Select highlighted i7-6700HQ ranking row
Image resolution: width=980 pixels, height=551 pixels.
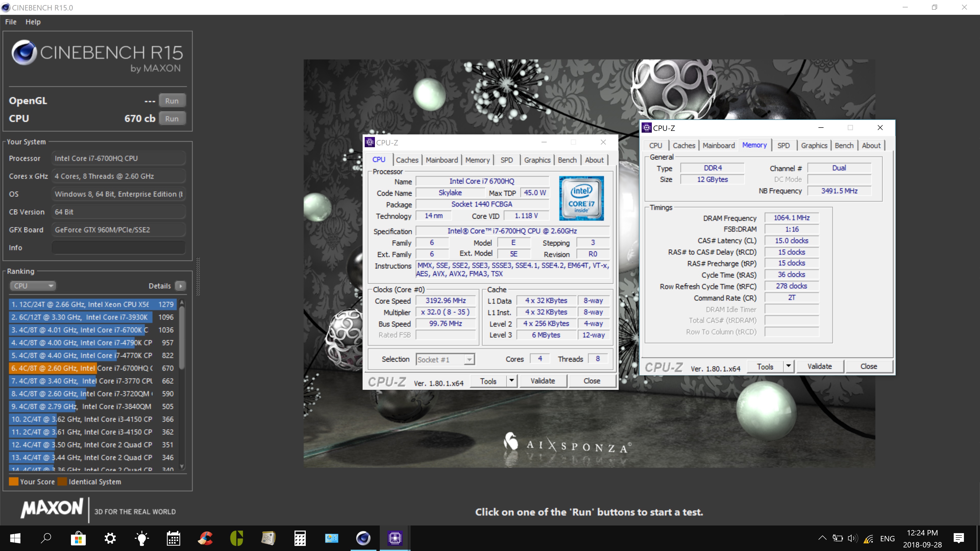[92, 368]
